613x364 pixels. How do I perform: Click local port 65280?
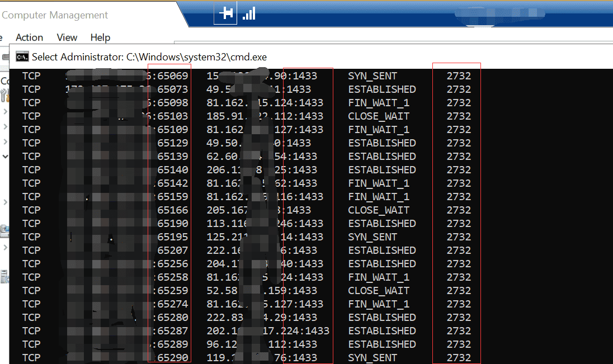coord(172,318)
